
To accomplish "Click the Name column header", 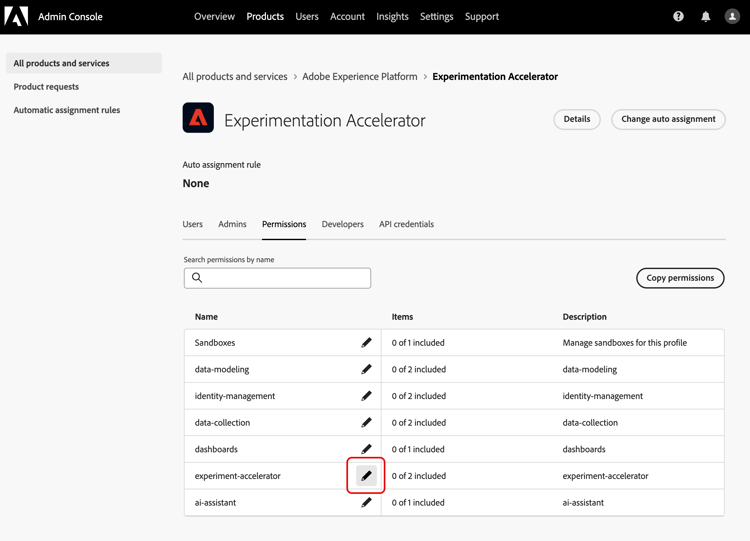I will pos(206,317).
